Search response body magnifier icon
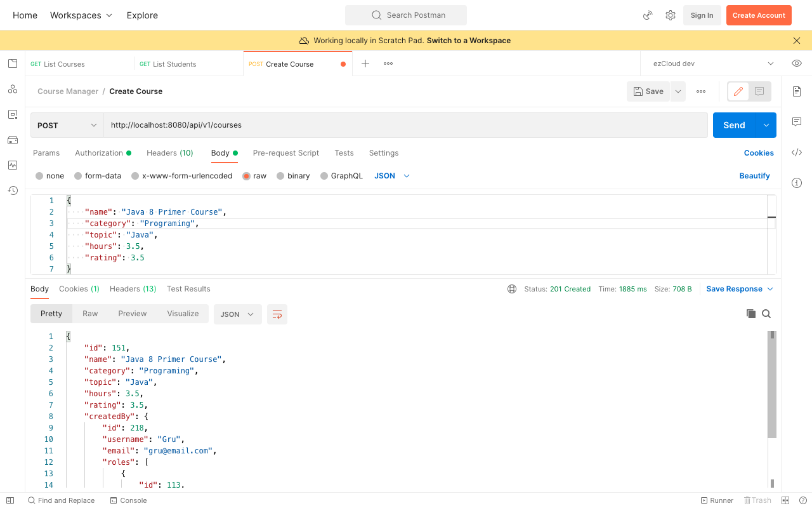Image resolution: width=812 pixels, height=508 pixels. click(x=766, y=314)
